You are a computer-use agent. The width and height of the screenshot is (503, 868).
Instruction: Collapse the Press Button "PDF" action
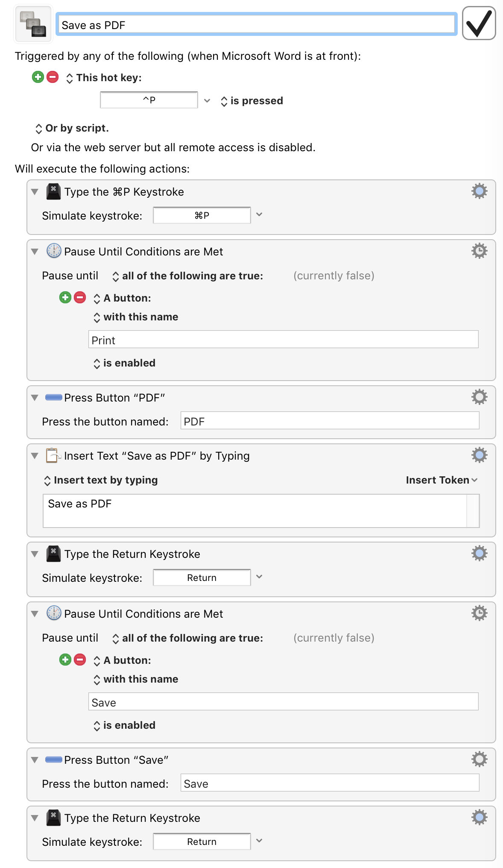point(35,398)
